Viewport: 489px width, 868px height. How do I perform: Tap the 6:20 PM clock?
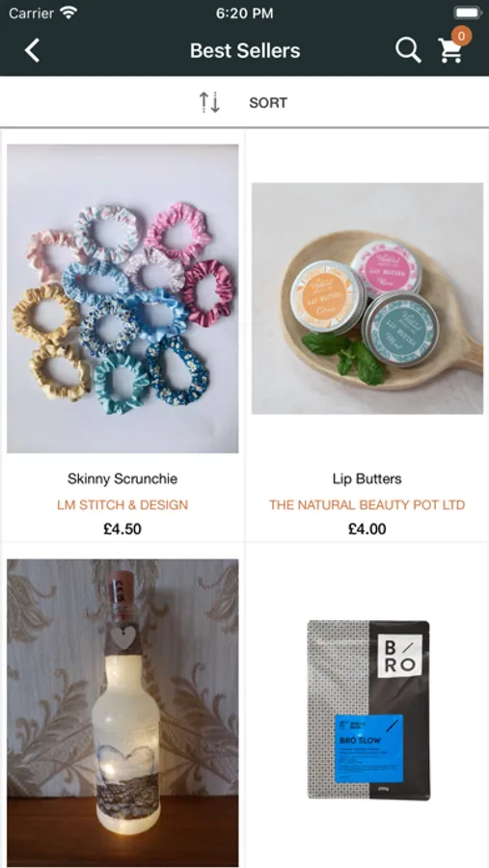[x=244, y=14]
